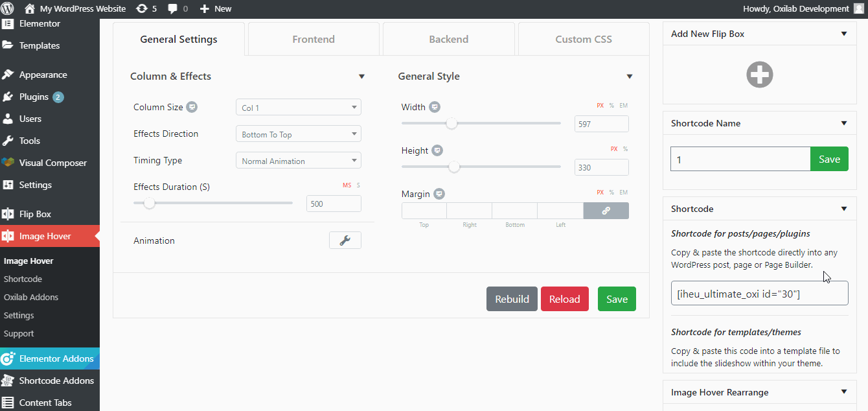Collapse the Column & Effects section
Viewport: 868px width, 411px height.
tap(361, 76)
